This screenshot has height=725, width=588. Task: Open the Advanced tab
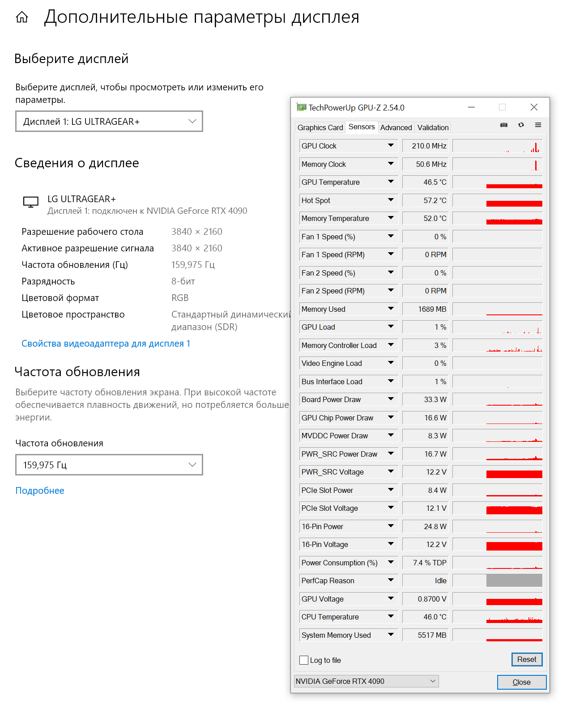click(x=396, y=127)
